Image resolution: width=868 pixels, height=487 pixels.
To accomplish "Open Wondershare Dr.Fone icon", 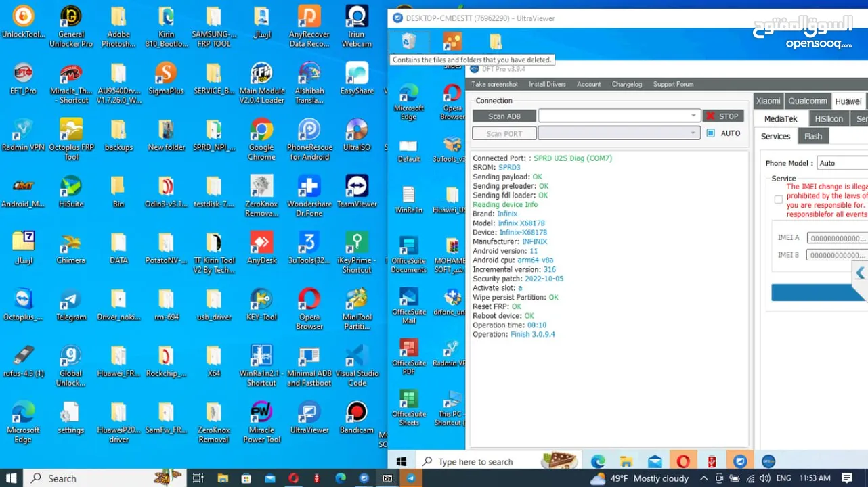I will tap(309, 196).
